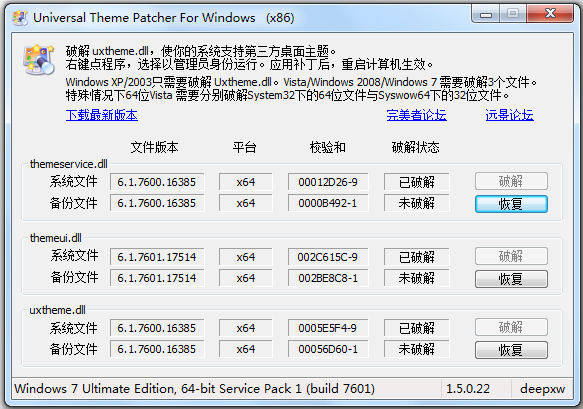This screenshot has height=409, width=583.
Task: Click uxtheme.dll system platform x64 field
Action: tap(246, 328)
